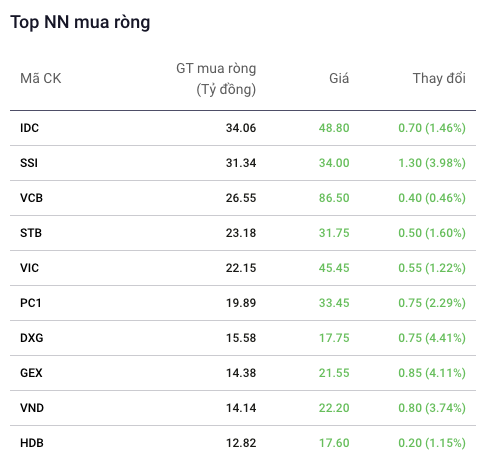Click HDB price 17.60

(x=334, y=443)
